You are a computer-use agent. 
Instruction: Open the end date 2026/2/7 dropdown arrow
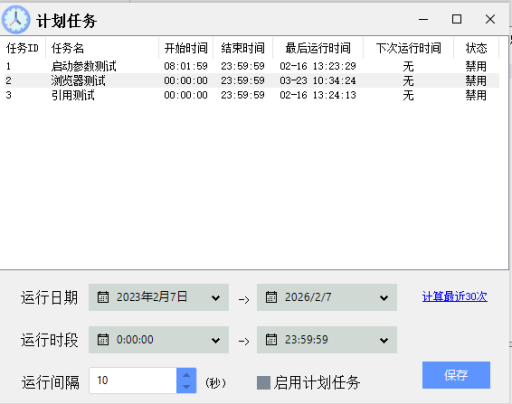384,298
